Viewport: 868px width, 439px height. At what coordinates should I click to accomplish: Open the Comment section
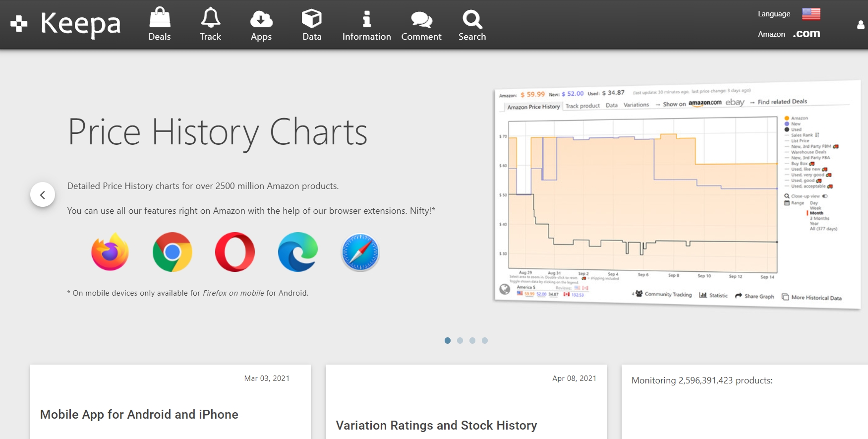coord(421,26)
